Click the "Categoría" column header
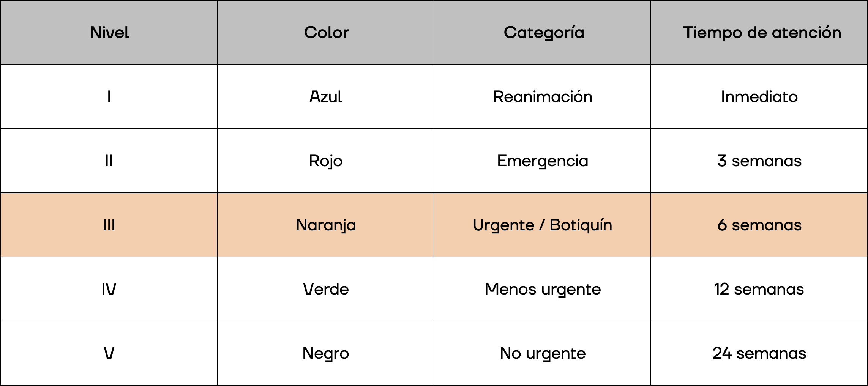The width and height of the screenshot is (868, 386). pyautogui.click(x=543, y=33)
